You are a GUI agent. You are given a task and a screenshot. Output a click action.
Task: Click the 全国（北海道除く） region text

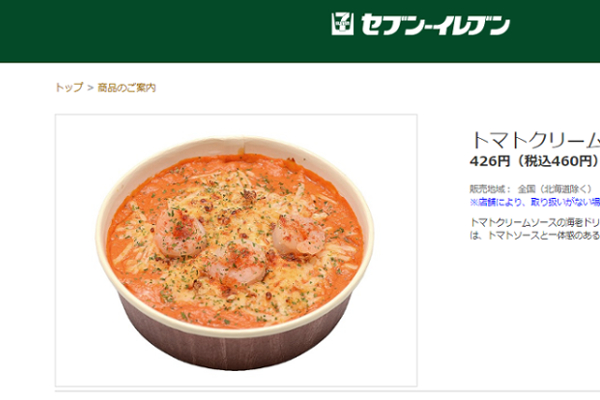point(555,189)
